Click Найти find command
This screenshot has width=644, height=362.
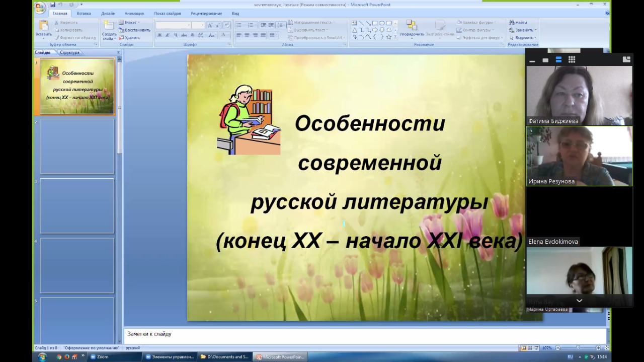(518, 23)
